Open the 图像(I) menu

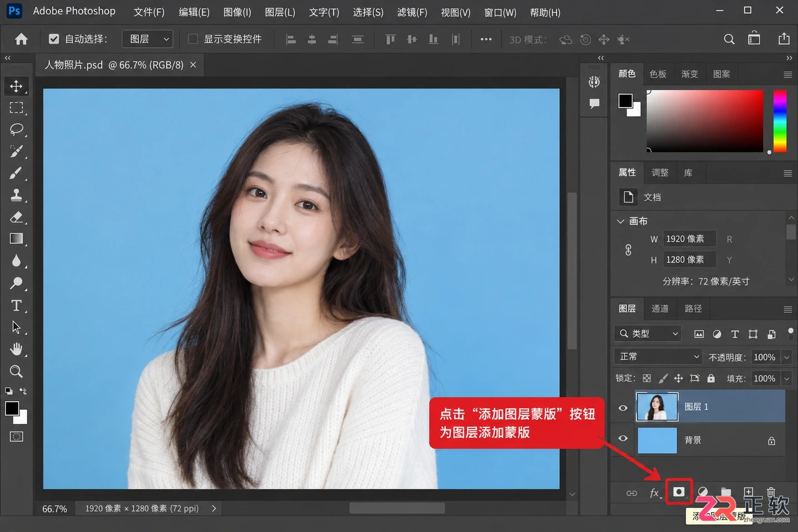[x=237, y=12]
